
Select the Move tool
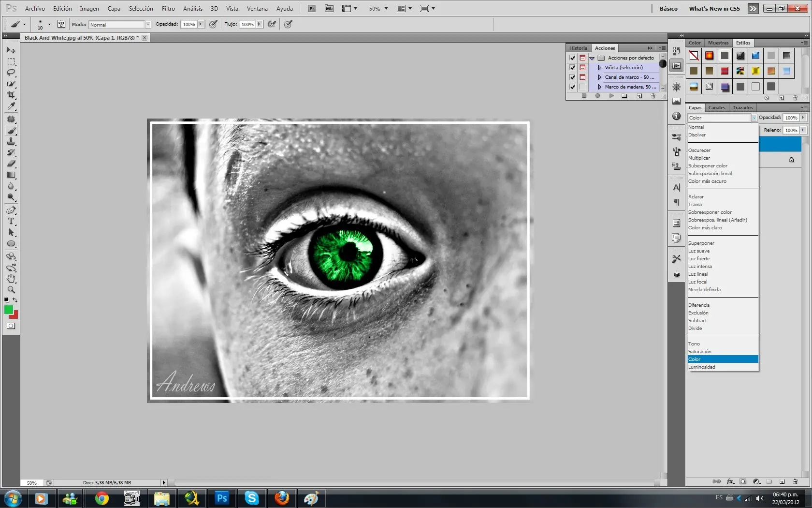(11, 50)
